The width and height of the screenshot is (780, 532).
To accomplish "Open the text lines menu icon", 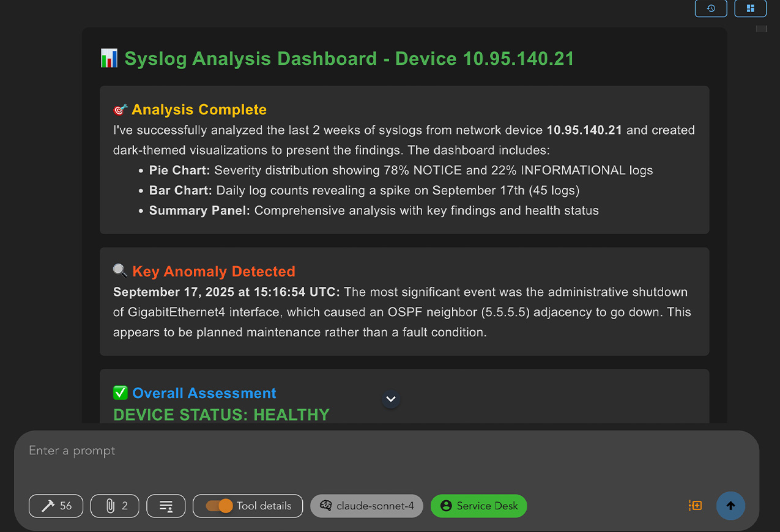I will coord(166,506).
